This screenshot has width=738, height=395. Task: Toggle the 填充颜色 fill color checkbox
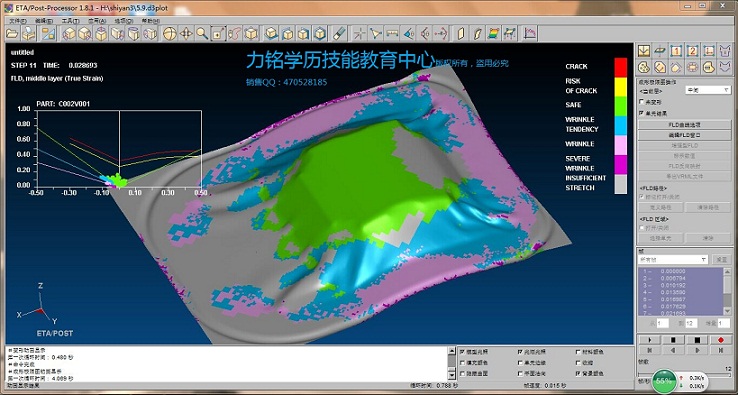pos(462,363)
